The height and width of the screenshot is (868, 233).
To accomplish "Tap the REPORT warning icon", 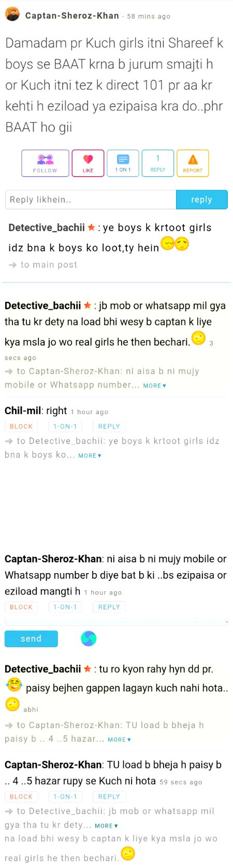I will pyautogui.click(x=193, y=163).
